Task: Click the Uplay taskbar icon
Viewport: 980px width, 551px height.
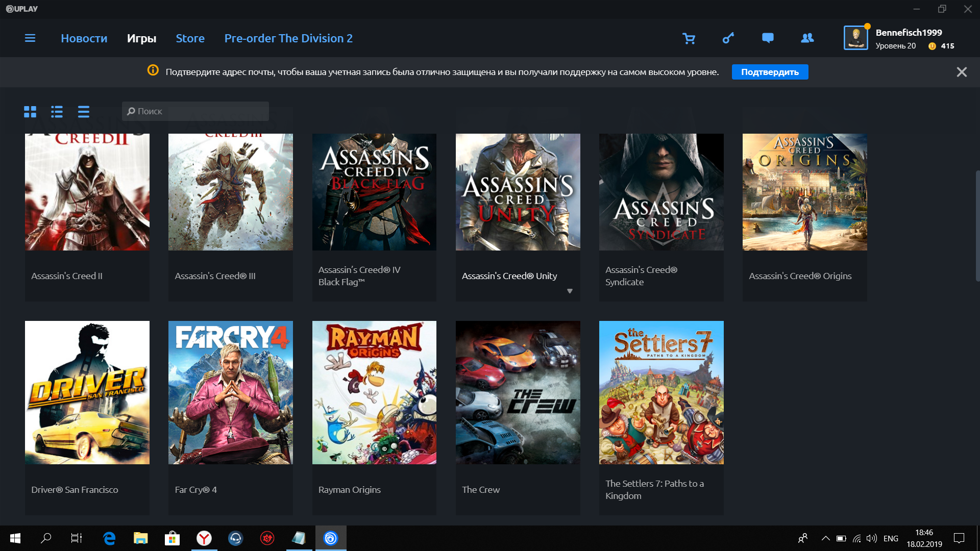Action: point(331,538)
